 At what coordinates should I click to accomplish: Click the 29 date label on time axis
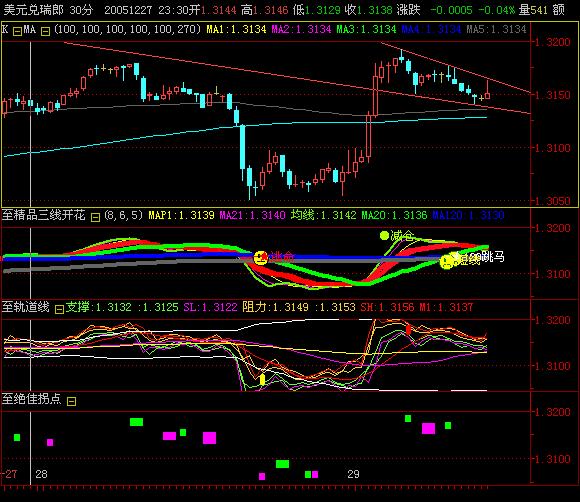353,474
